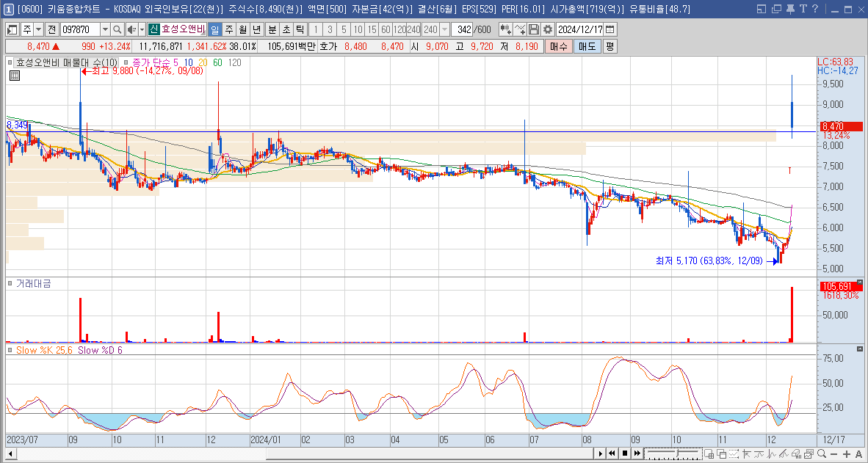Click the 매수 buy button
This screenshot has height=463, width=868.
point(559,47)
